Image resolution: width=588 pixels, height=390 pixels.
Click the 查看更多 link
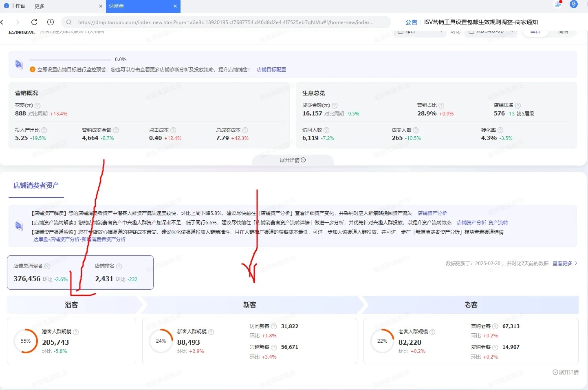tap(562, 264)
